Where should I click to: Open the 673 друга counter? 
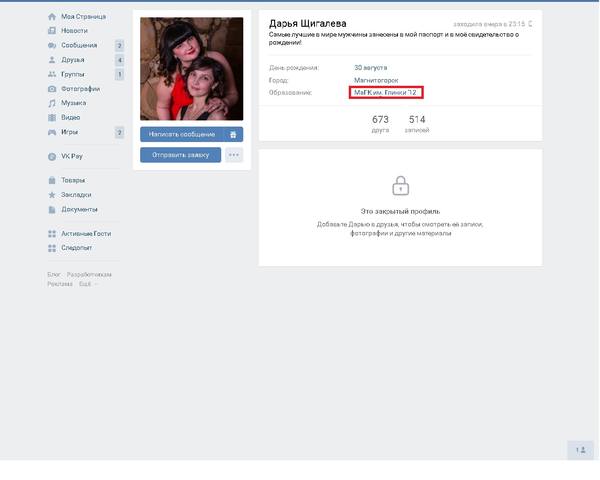click(380, 124)
